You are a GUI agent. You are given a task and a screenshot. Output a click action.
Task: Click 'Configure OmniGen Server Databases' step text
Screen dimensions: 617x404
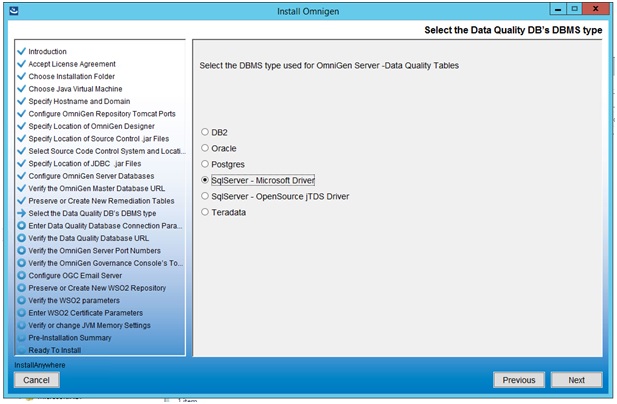(91, 176)
